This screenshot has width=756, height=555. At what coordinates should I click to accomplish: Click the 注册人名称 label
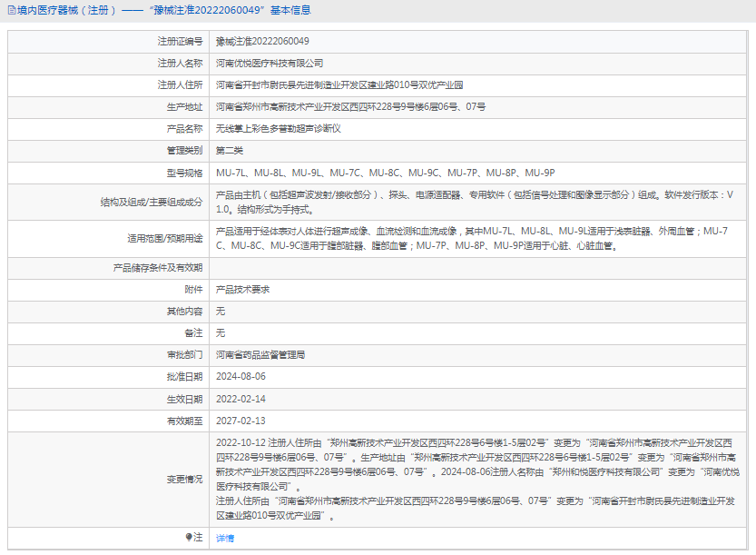pos(180,64)
